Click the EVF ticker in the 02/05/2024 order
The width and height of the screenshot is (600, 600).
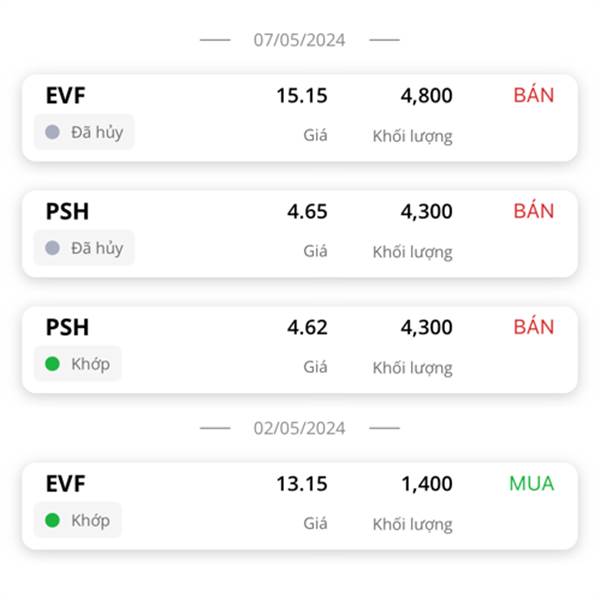pos(65,483)
